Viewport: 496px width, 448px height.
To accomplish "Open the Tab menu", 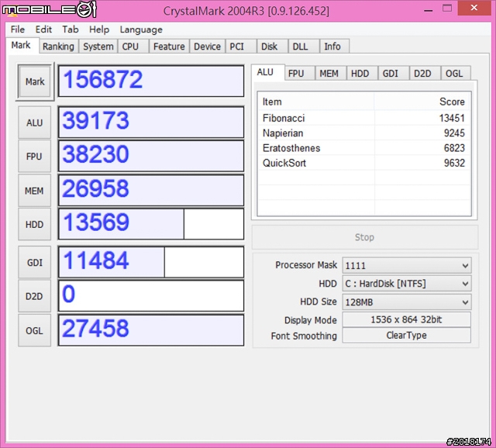I will [x=71, y=29].
